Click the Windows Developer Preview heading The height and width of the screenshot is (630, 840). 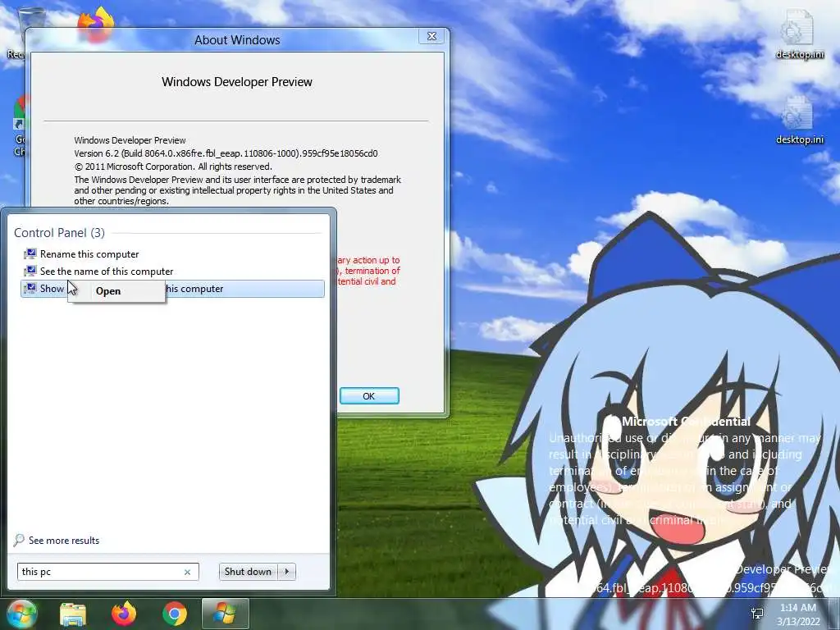[237, 82]
